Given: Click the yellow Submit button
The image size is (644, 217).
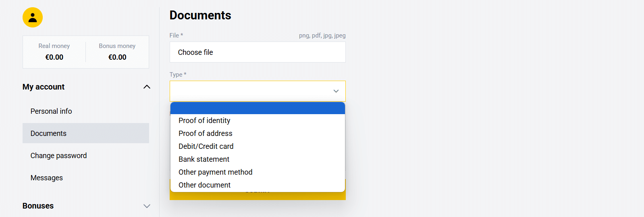Looking at the screenshot, I should tap(258, 196).
